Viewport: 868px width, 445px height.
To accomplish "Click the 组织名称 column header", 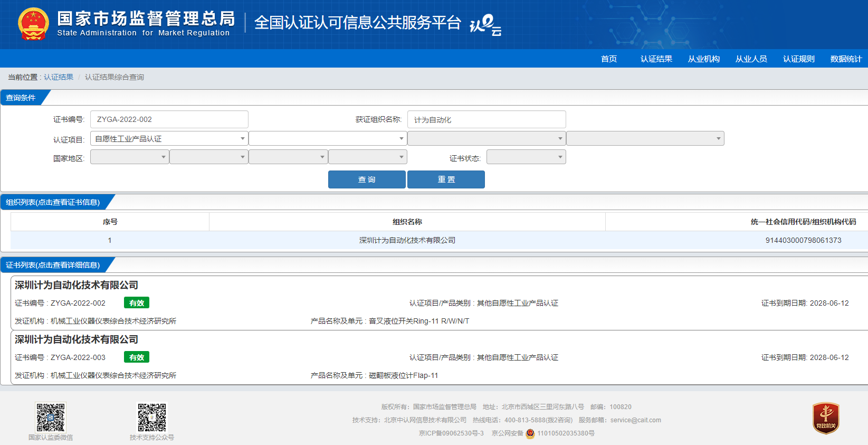I will pos(407,222).
